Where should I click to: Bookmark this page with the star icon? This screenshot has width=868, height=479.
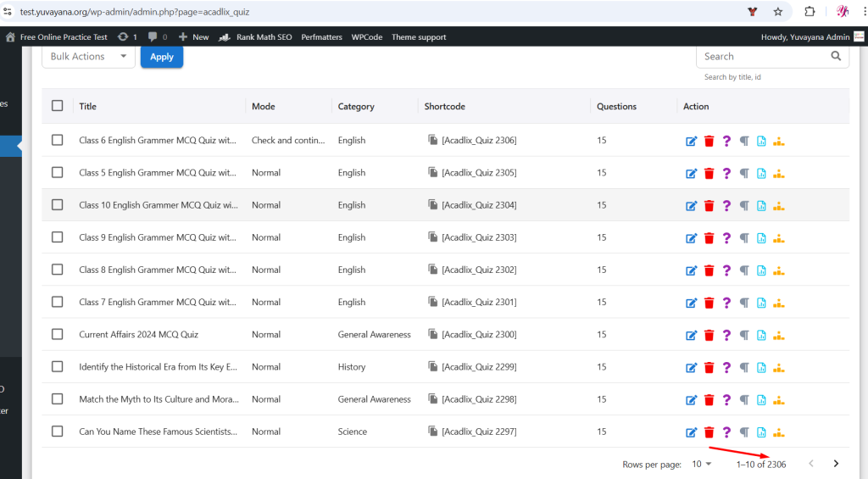(x=777, y=12)
